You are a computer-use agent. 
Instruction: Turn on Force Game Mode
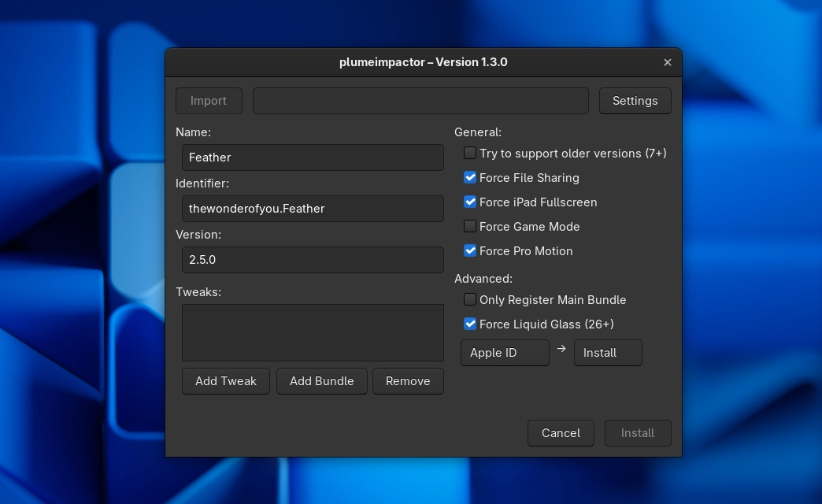pos(470,227)
